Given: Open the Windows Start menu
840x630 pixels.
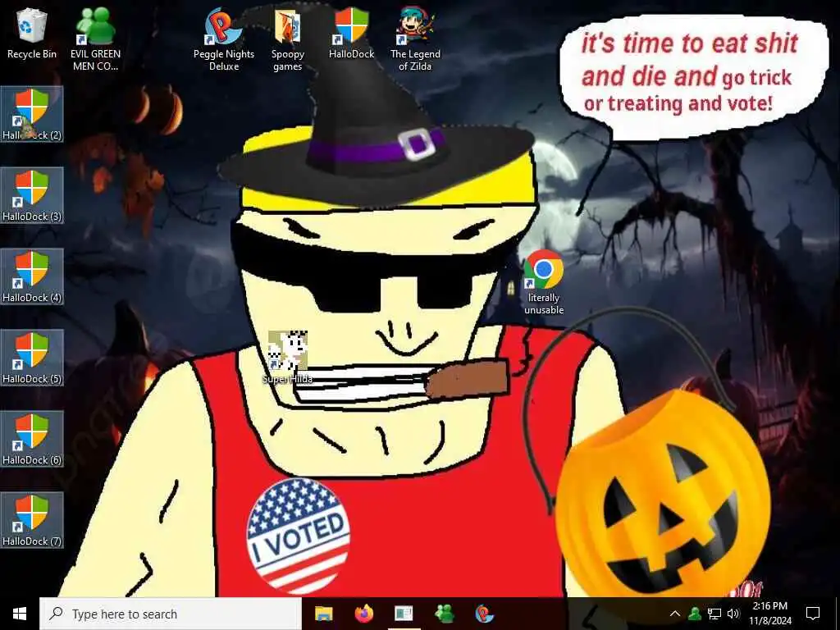Looking at the screenshot, I should [x=20, y=614].
